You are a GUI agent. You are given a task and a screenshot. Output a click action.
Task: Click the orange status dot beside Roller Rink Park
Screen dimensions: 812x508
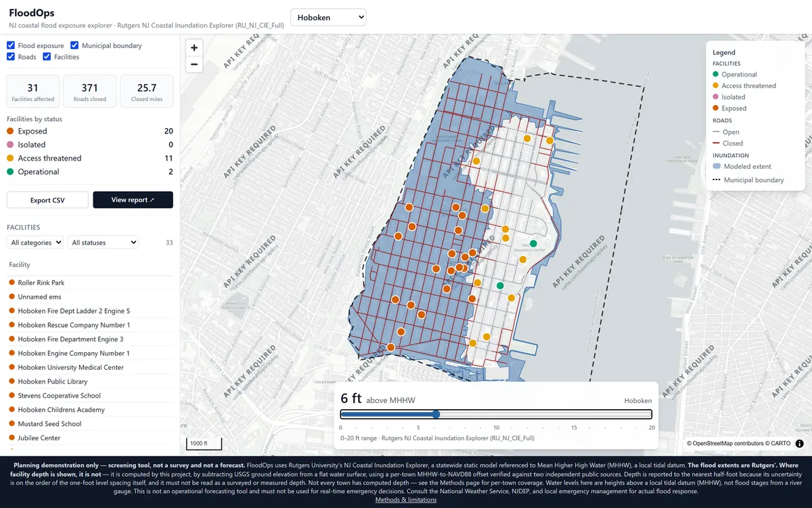point(12,282)
